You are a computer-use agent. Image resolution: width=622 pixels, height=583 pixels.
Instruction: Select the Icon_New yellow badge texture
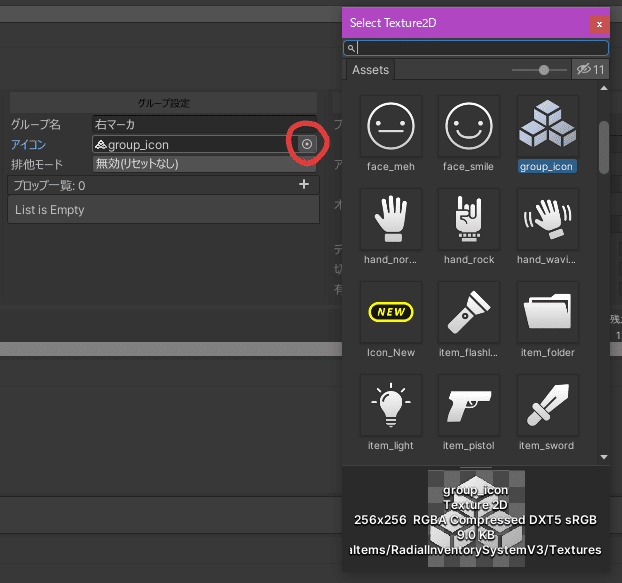(x=391, y=312)
